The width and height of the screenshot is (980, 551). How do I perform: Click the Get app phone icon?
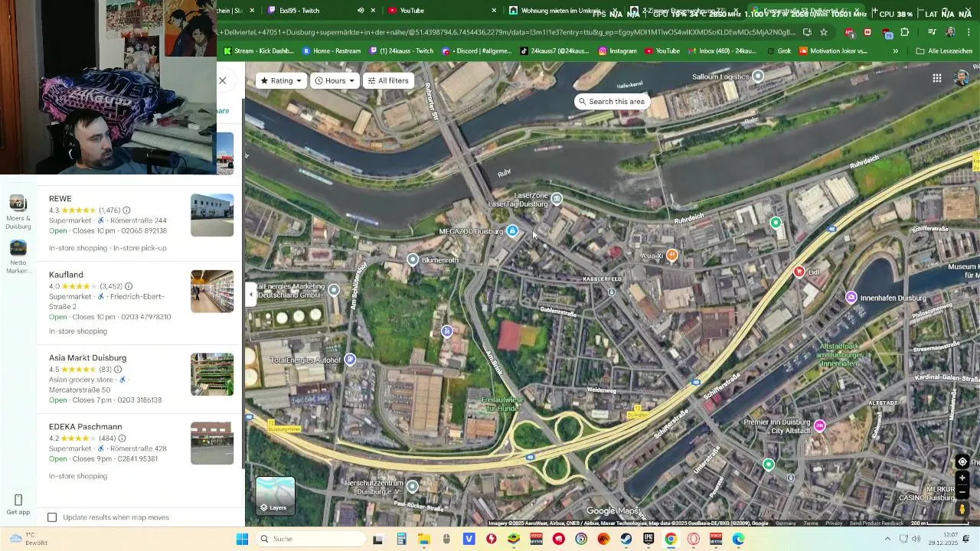click(18, 500)
